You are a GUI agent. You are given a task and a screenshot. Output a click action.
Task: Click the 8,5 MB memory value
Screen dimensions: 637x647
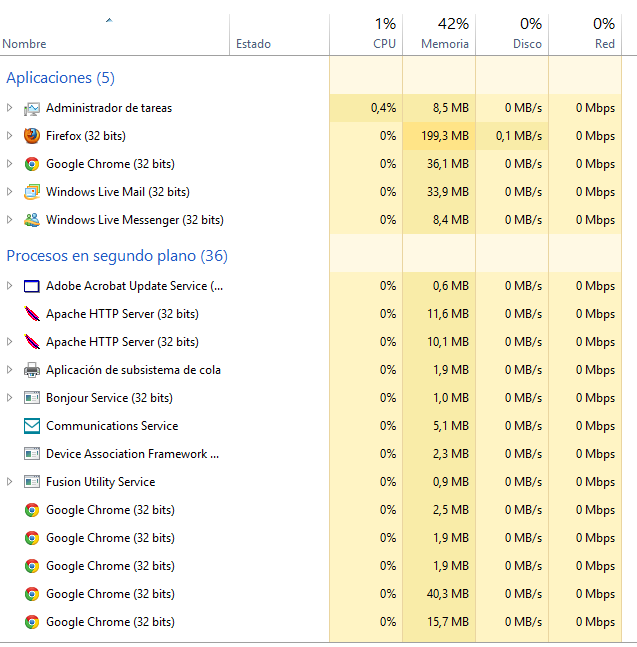(451, 108)
